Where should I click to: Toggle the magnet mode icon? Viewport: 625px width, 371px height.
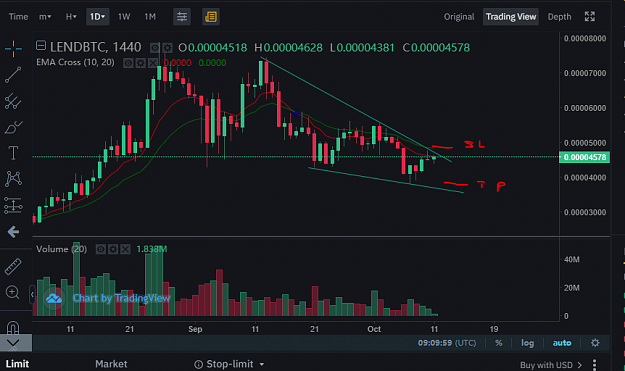point(13,328)
